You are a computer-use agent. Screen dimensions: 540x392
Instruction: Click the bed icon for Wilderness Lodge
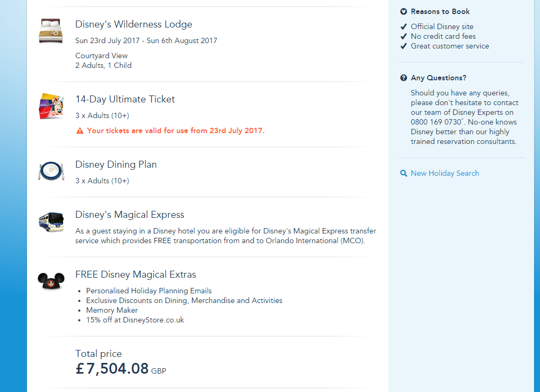pyautogui.click(x=51, y=31)
